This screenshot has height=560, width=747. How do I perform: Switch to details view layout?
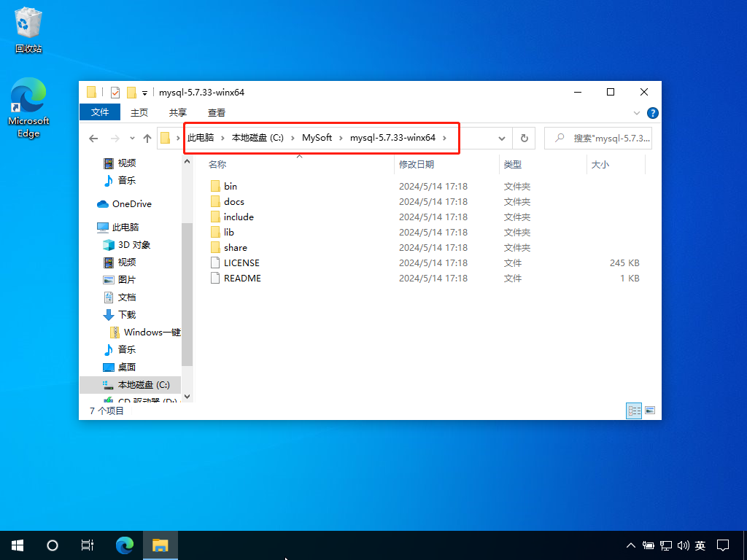tap(633, 411)
